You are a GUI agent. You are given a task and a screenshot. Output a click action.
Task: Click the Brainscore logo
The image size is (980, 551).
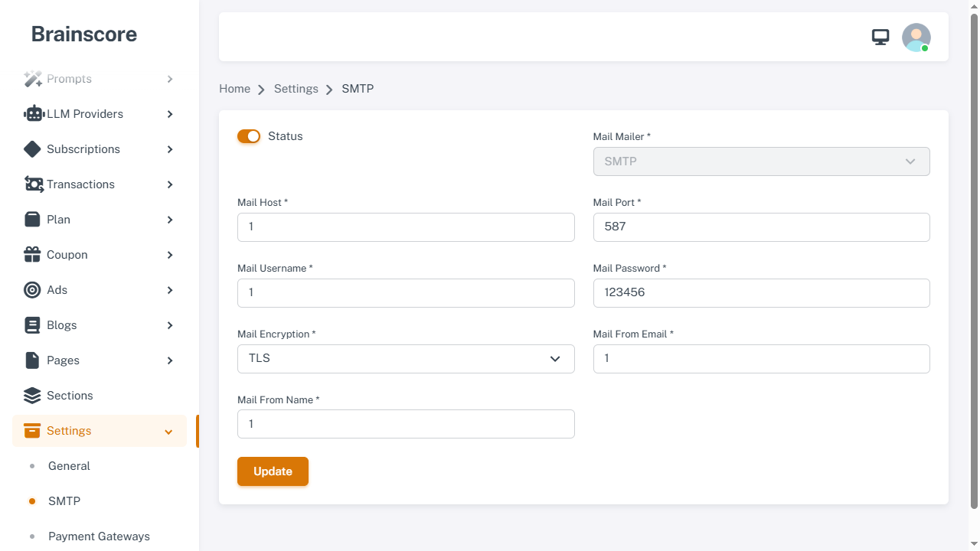(84, 34)
